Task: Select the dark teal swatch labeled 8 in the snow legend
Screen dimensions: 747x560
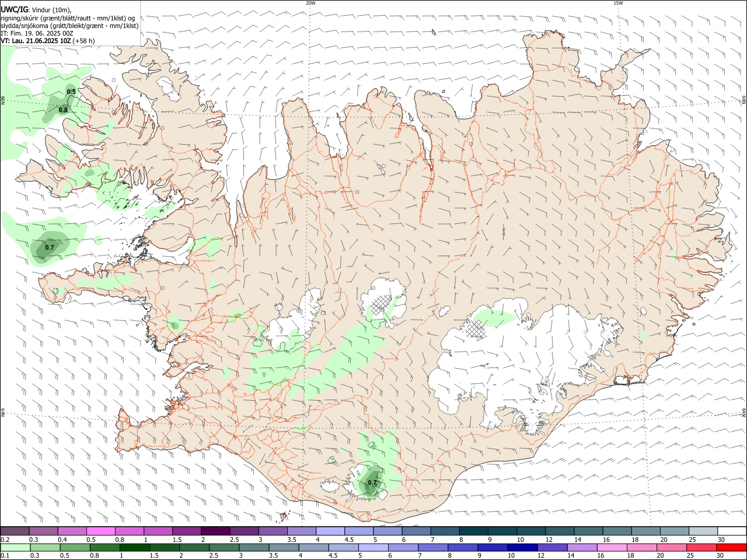Action: (473, 531)
